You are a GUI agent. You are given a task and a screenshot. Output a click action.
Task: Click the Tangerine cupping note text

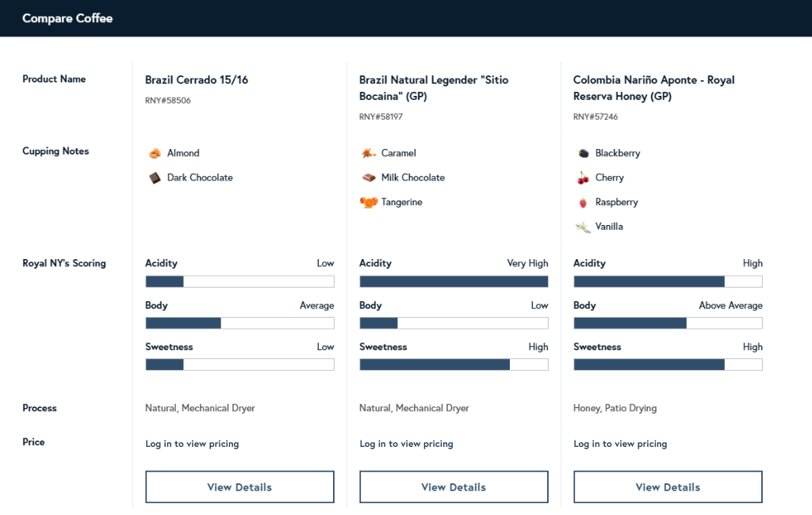(402, 202)
